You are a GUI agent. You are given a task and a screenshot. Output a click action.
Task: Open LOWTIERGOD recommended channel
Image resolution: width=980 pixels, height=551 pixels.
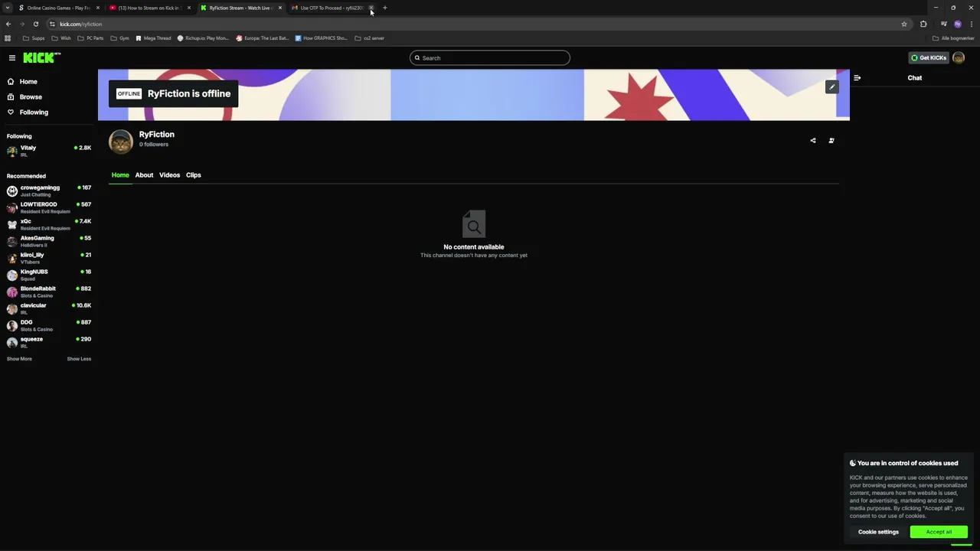tap(49, 207)
